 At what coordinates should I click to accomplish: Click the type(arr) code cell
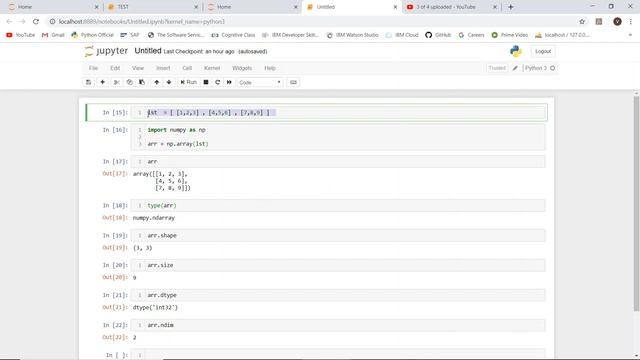(x=338, y=205)
